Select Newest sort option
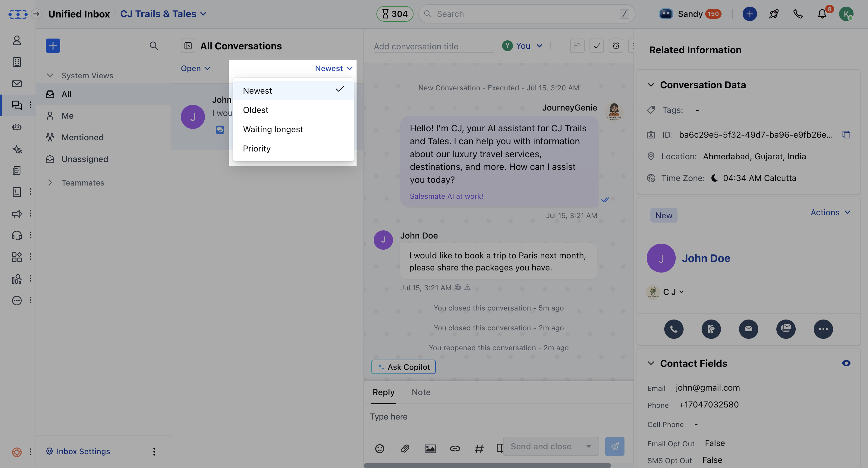Viewport: 868px width, 468px height. (x=293, y=90)
